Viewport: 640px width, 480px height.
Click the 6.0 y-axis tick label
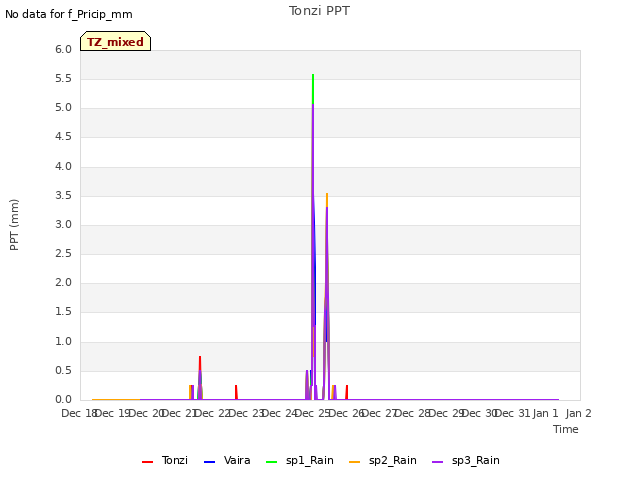[63, 49]
